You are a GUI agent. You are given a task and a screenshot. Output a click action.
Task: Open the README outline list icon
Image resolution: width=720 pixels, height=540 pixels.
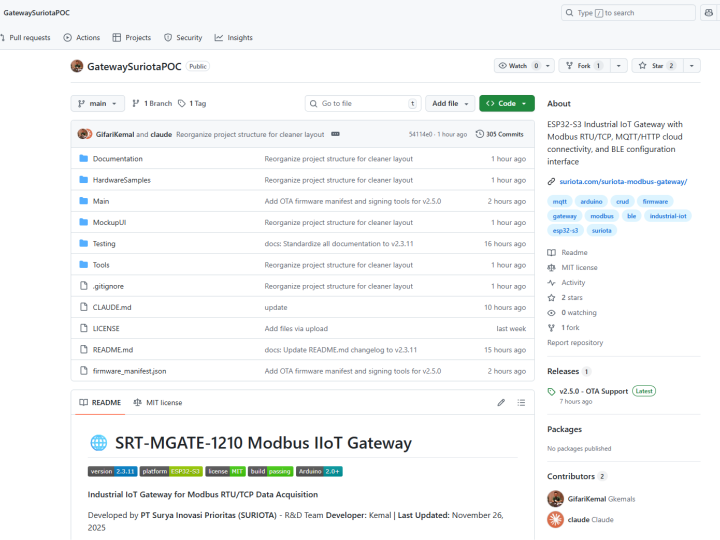point(521,403)
